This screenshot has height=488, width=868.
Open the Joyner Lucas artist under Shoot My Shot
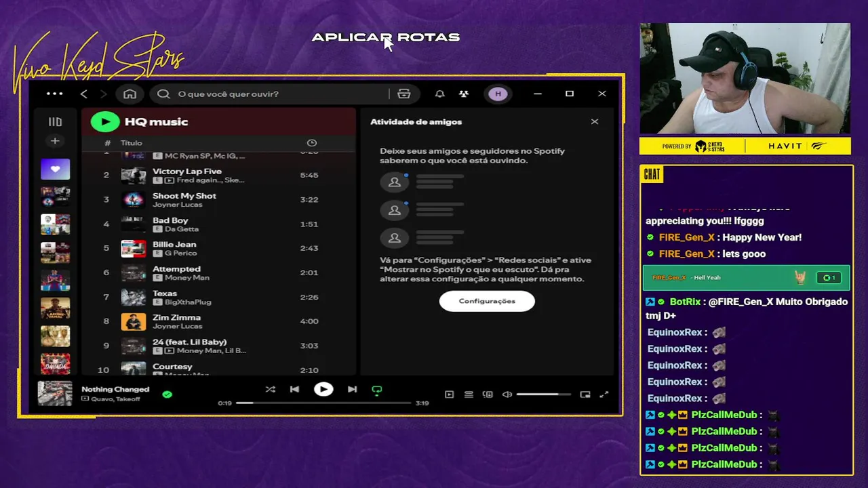tap(178, 204)
